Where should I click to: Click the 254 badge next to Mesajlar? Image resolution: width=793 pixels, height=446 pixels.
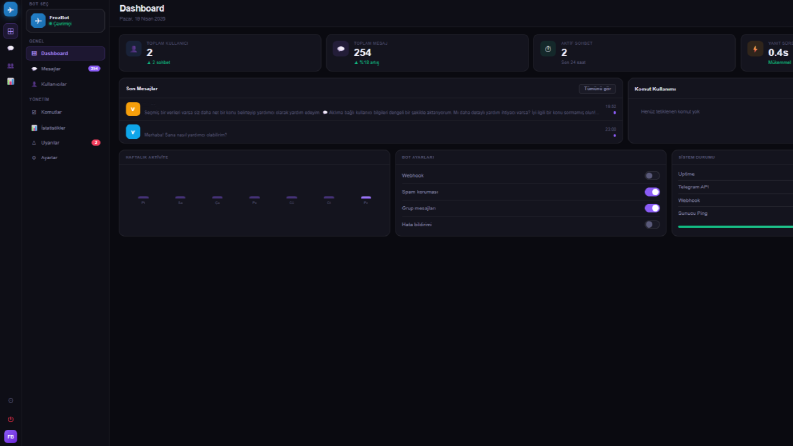tap(94, 69)
